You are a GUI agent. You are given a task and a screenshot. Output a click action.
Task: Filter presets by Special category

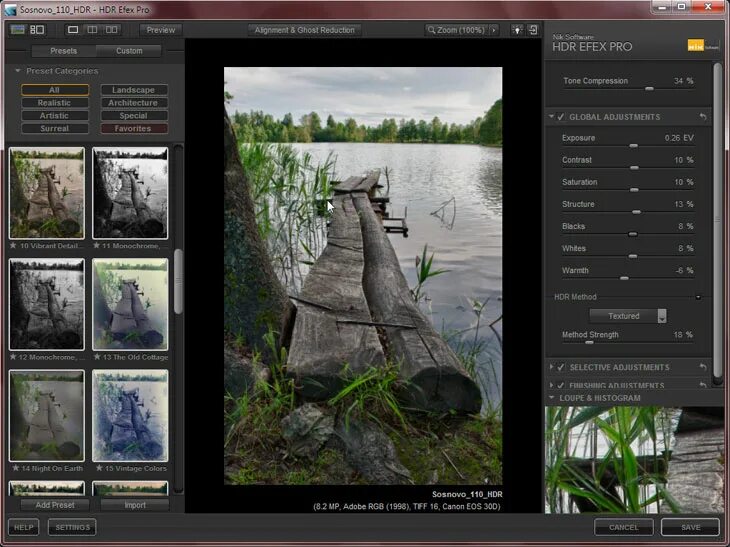click(x=134, y=115)
